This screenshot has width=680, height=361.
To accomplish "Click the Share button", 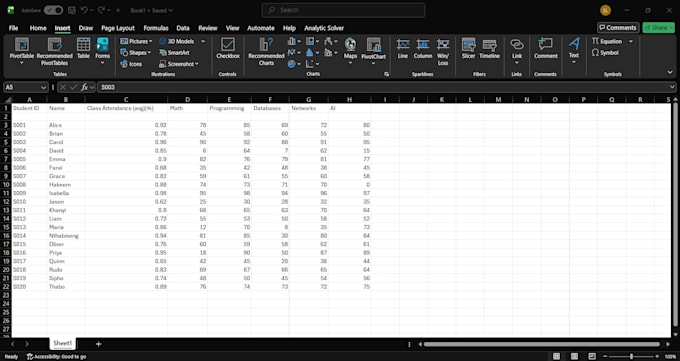I will point(658,28).
